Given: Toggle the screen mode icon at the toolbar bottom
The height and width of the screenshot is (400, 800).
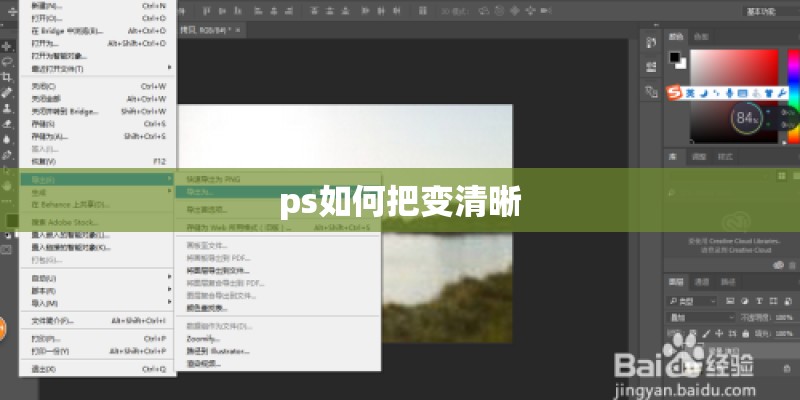Looking at the screenshot, I should [6, 249].
